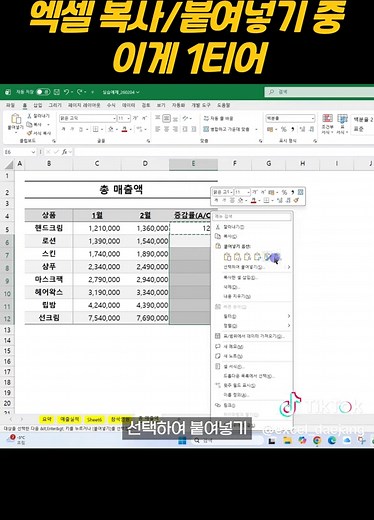Click Format as Table (표 서식) icon
The height and width of the screenshot is (520, 374).
coord(342,123)
